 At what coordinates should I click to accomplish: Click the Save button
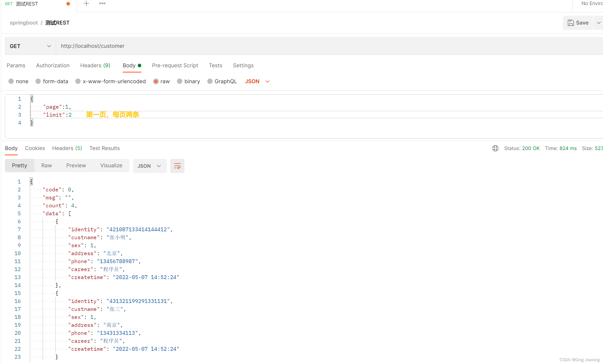[578, 23]
